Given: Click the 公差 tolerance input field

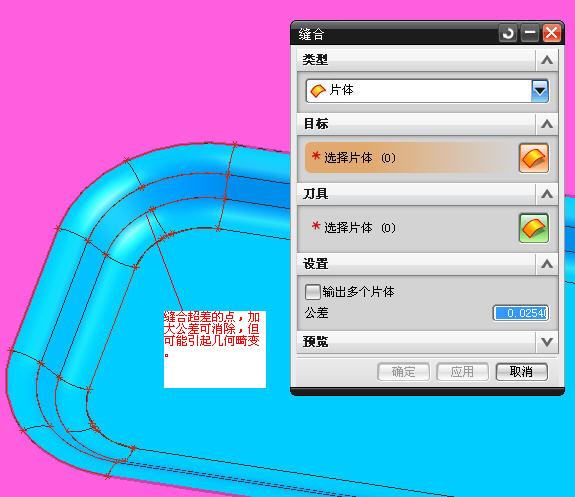Looking at the screenshot, I should 521,313.
